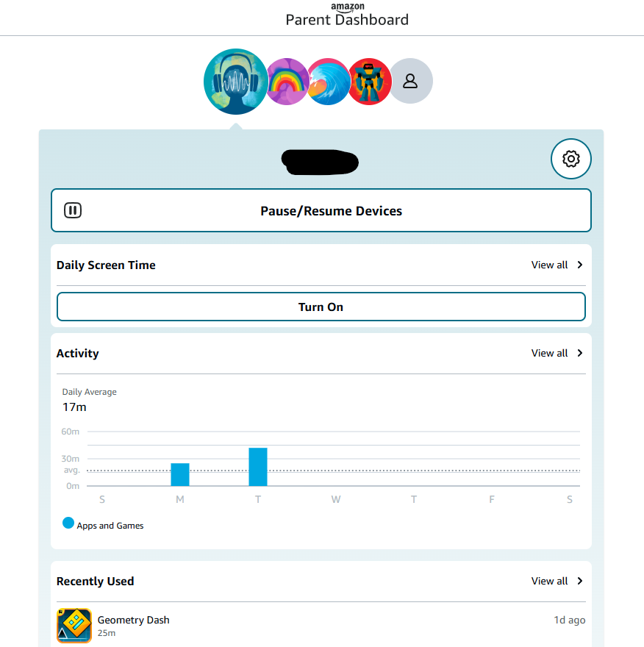Expand Recently Used chevron arrow

pyautogui.click(x=580, y=581)
